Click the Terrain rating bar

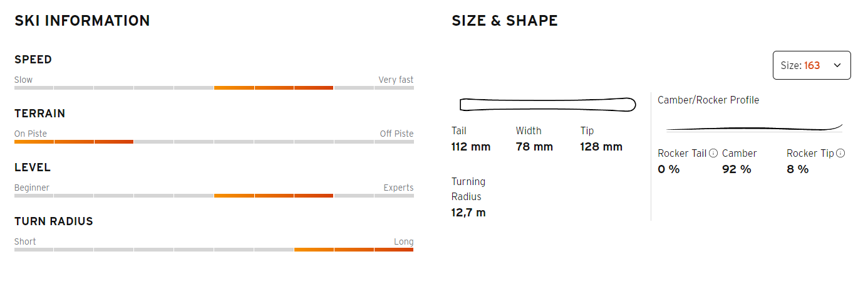pos(214,142)
